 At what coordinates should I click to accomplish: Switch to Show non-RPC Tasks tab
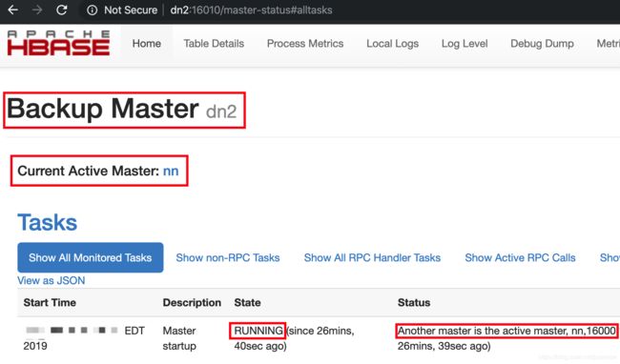[228, 258]
